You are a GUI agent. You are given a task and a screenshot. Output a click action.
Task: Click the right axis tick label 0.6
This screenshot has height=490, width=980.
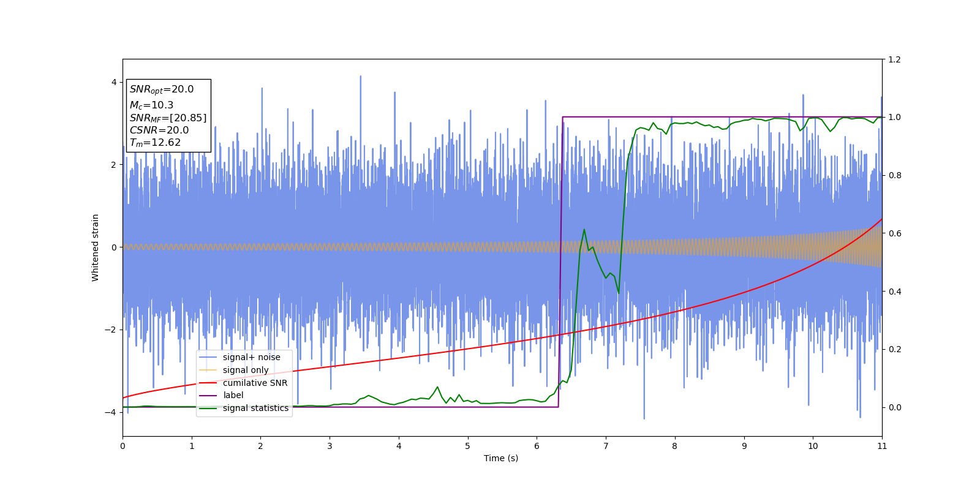coord(895,233)
